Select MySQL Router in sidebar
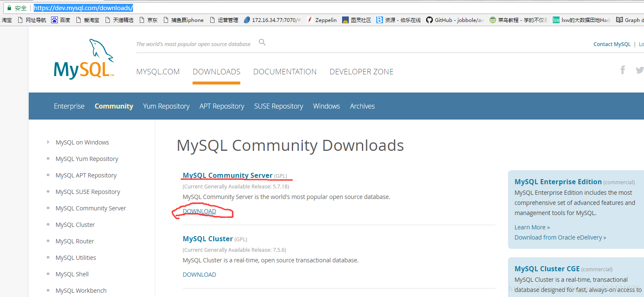This screenshot has width=644, height=297. tap(75, 241)
